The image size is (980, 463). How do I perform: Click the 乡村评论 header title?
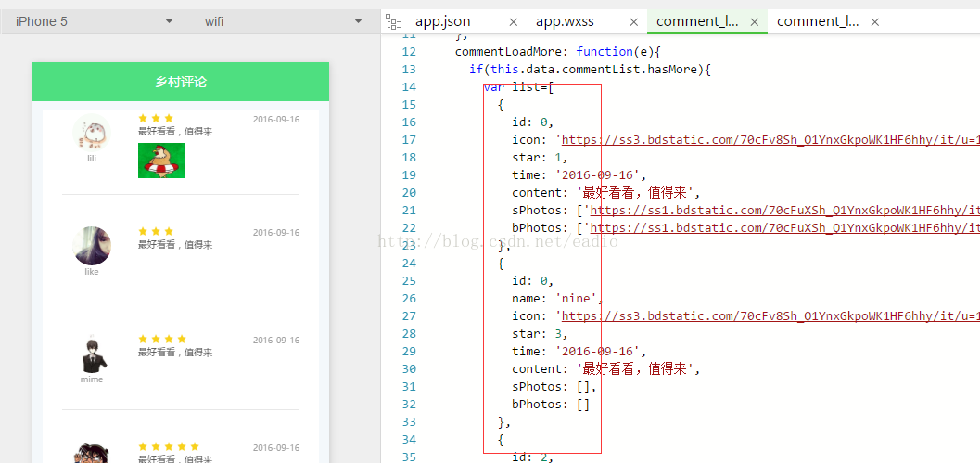click(181, 82)
